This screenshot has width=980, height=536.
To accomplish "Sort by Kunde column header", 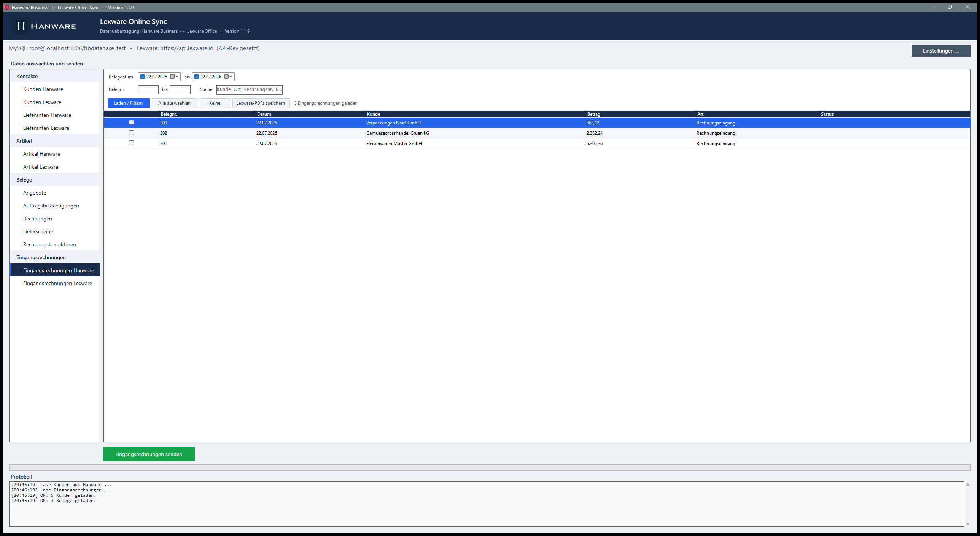I will click(x=475, y=114).
